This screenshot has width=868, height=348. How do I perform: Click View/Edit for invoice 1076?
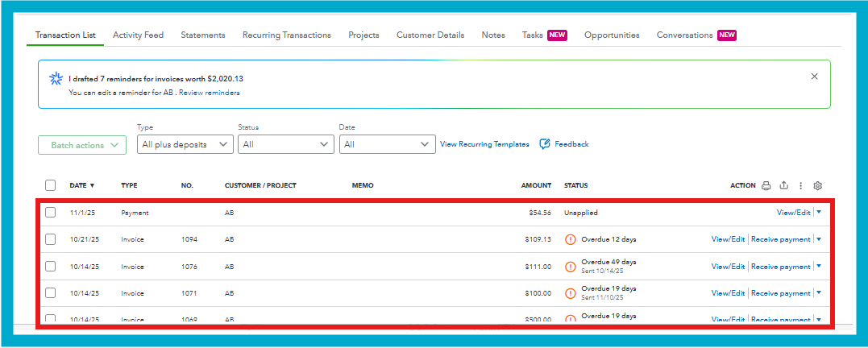[x=728, y=267]
